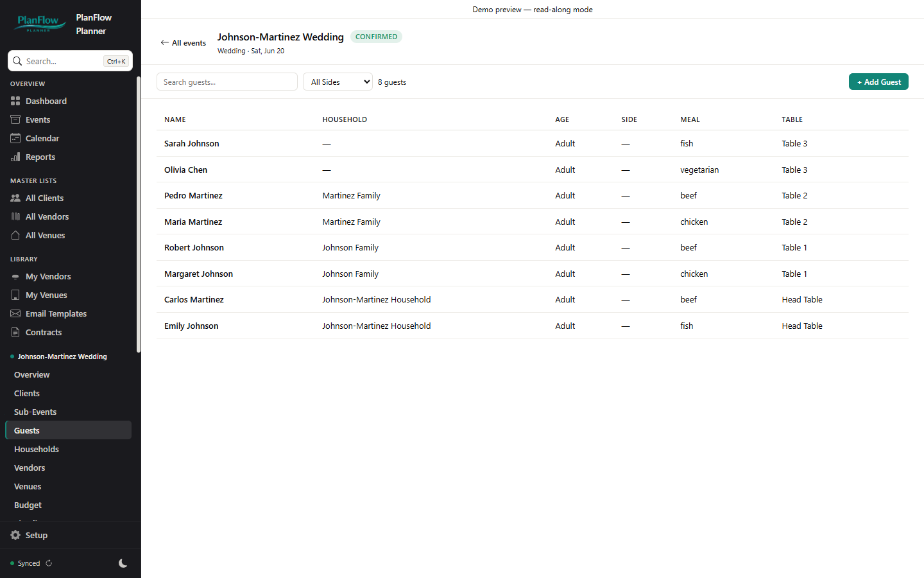
Task: Click the Setup gear icon
Action: [15, 535]
